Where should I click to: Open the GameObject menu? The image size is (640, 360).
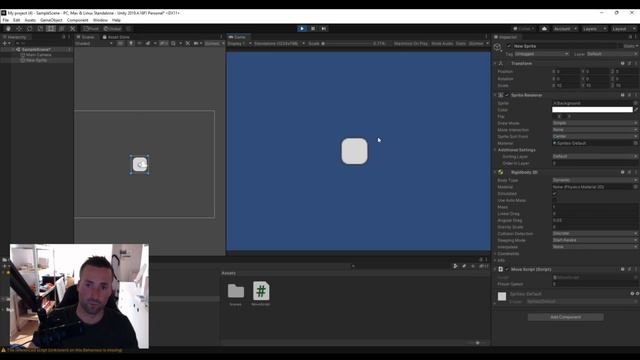coord(51,20)
